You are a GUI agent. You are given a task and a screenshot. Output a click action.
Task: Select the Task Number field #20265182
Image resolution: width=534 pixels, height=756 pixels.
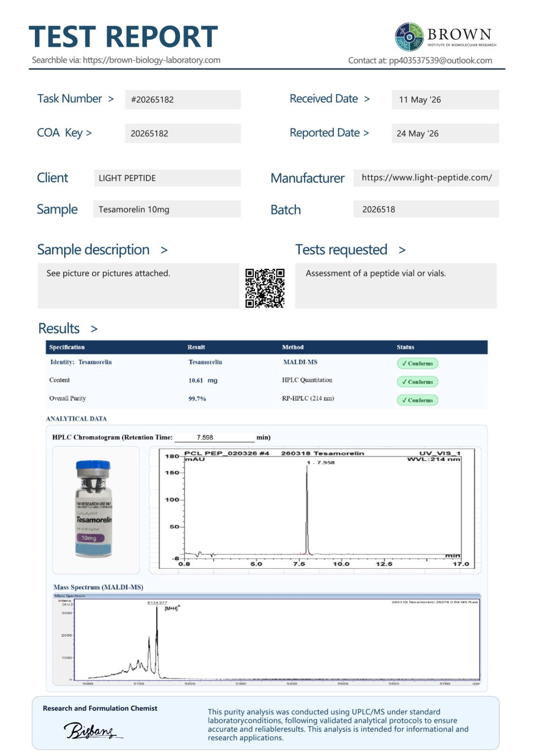[x=183, y=100]
